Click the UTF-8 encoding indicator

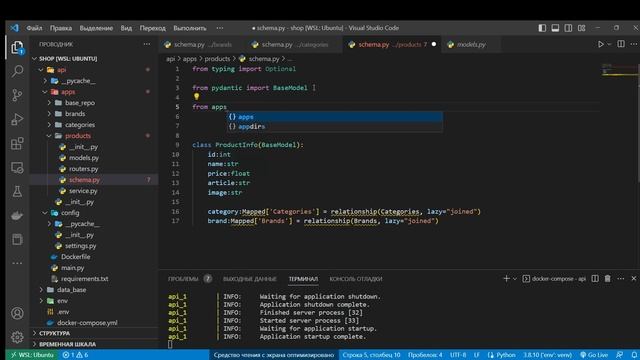click(458, 355)
